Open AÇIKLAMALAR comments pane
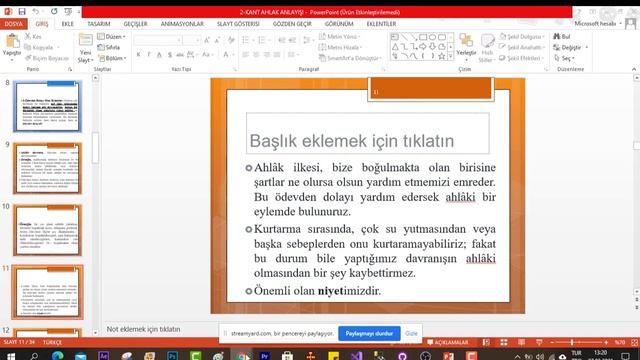This screenshot has height=360, width=640. (x=448, y=342)
